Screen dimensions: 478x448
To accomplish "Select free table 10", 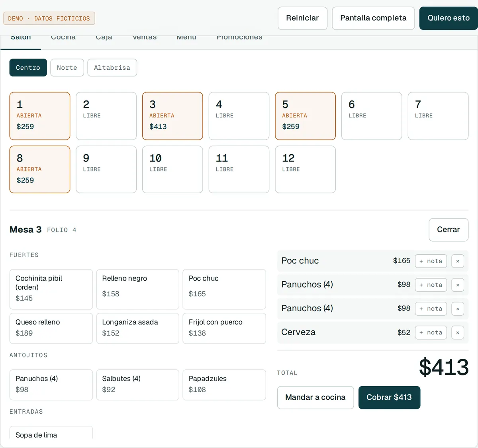I will [172, 169].
